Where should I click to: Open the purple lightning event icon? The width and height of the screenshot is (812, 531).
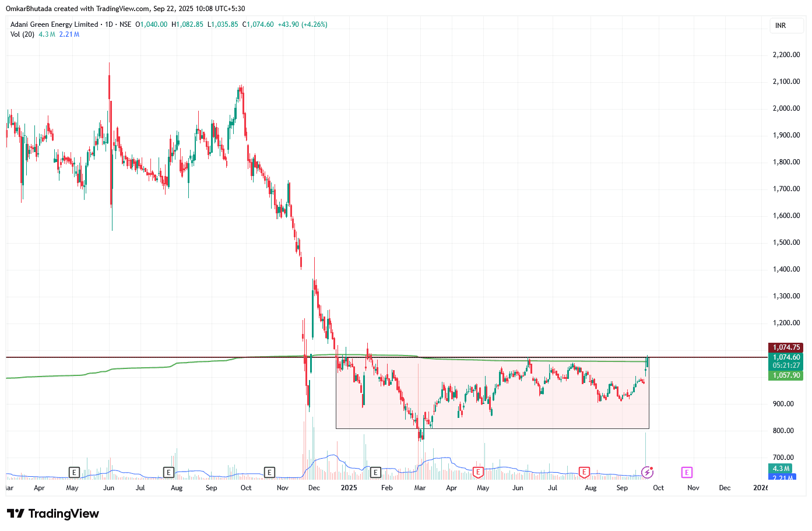pyautogui.click(x=647, y=472)
